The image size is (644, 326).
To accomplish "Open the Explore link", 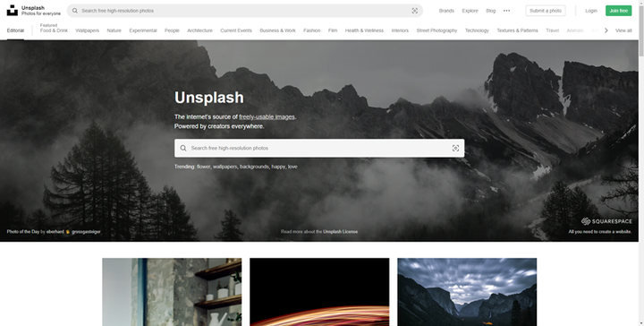I will (470, 11).
